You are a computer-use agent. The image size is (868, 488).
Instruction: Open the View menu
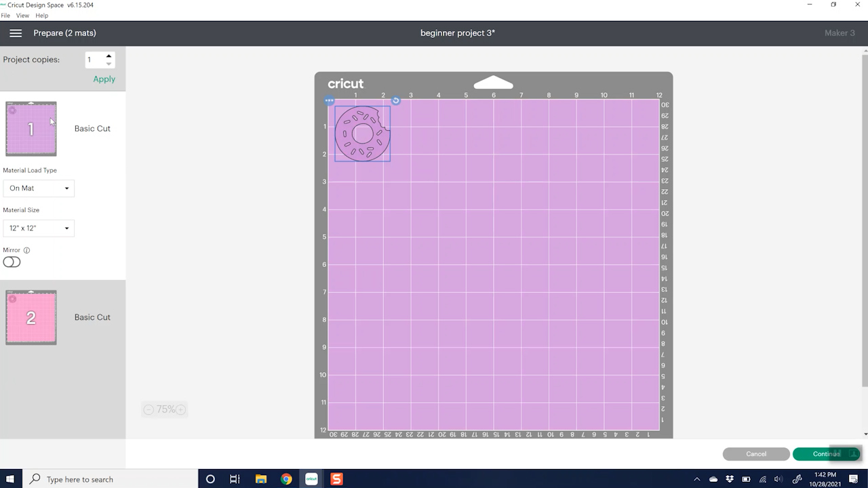(x=22, y=16)
